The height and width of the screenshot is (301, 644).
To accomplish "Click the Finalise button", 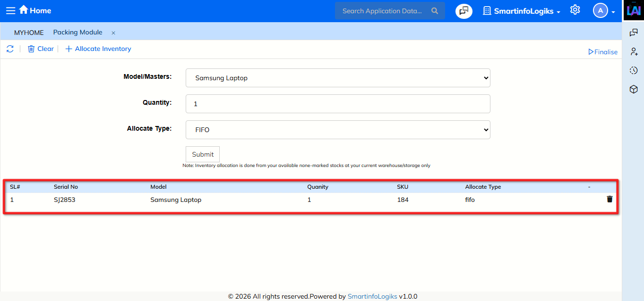I will [603, 52].
